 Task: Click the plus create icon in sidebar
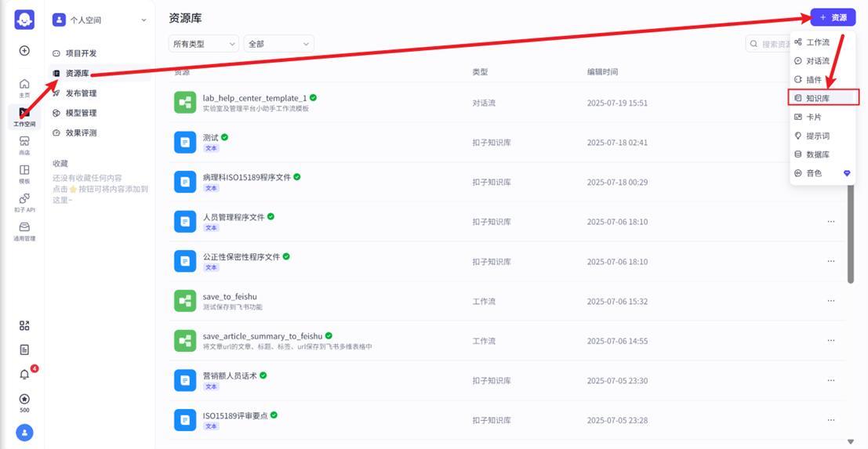(24, 50)
